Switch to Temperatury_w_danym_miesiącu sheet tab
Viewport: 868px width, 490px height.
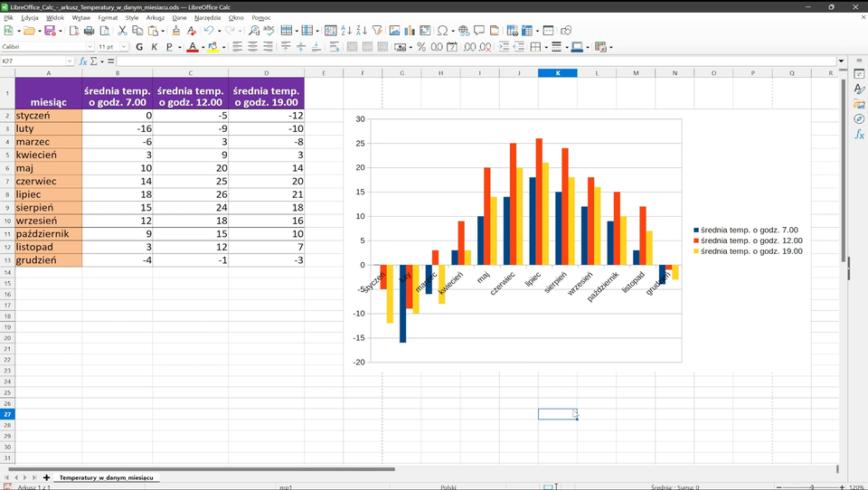point(107,476)
